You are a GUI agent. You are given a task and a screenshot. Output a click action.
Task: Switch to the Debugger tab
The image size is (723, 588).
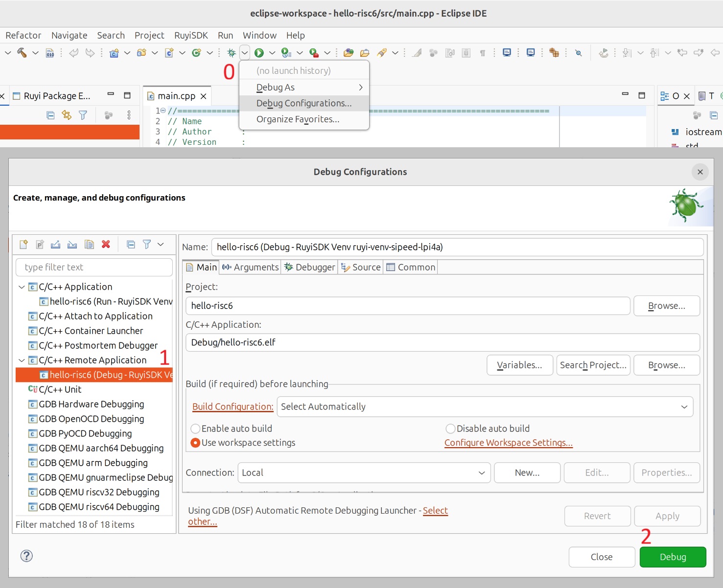pyautogui.click(x=309, y=267)
